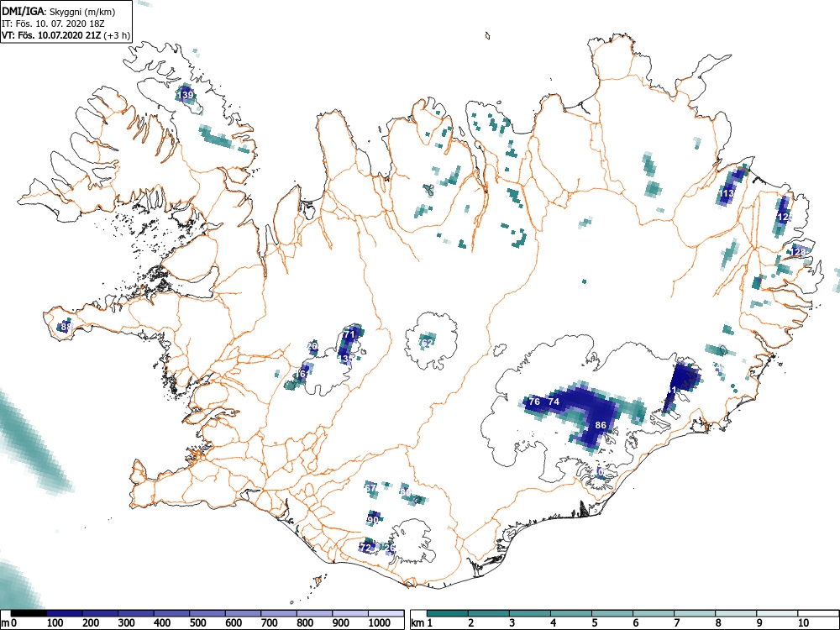Image resolution: width=840 pixels, height=630 pixels.
Task: Click the visibility value 161 on the map
Action: tap(302, 374)
